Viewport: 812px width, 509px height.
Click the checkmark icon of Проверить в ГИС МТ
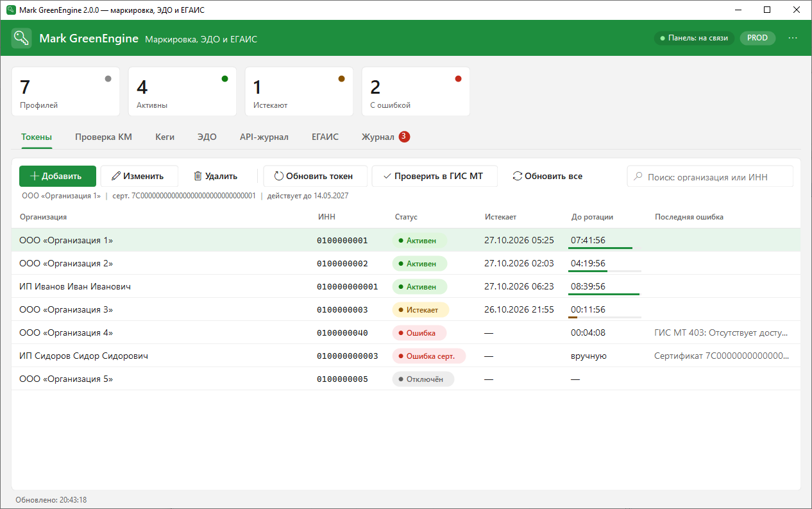387,176
